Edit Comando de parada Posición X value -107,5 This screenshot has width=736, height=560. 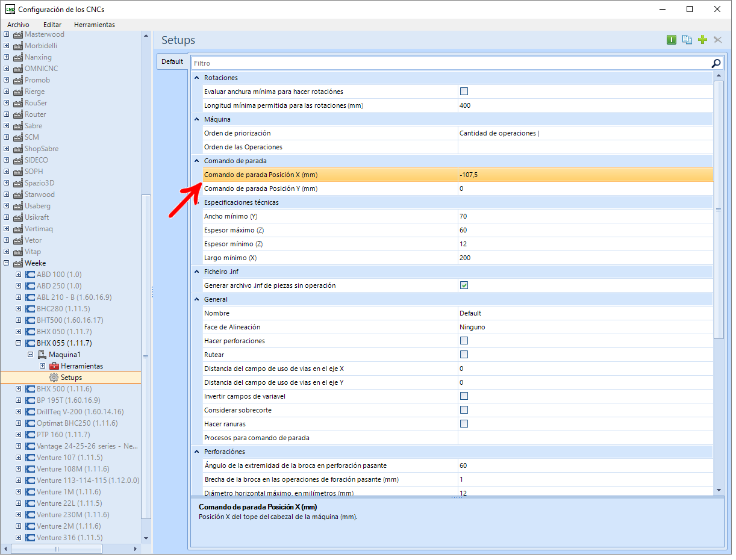pyautogui.click(x=585, y=175)
